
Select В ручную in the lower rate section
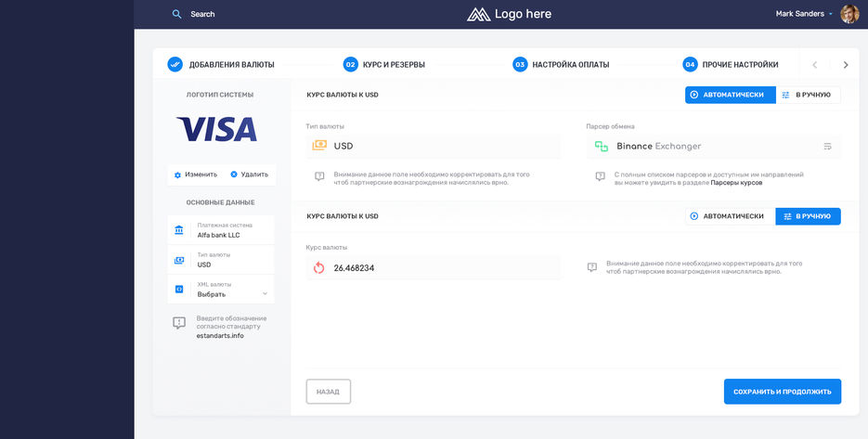808,216
